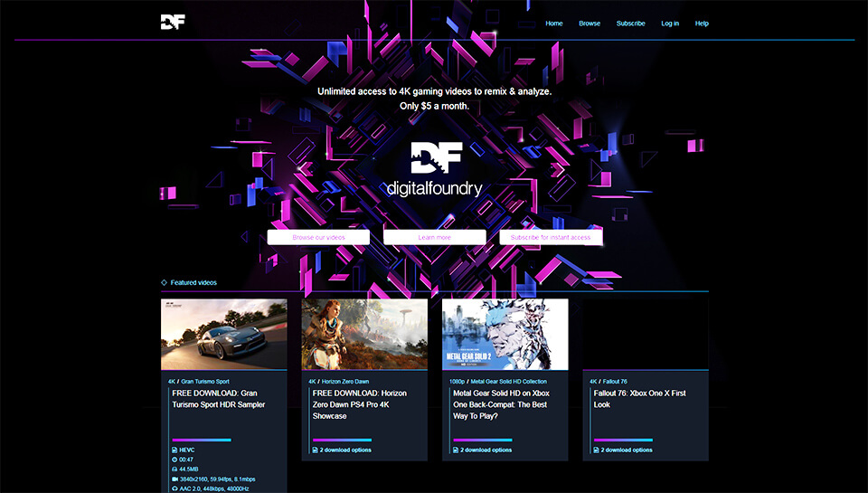Click 'AAC 2.0, 448kbps, 48000Hz' text

click(x=214, y=489)
